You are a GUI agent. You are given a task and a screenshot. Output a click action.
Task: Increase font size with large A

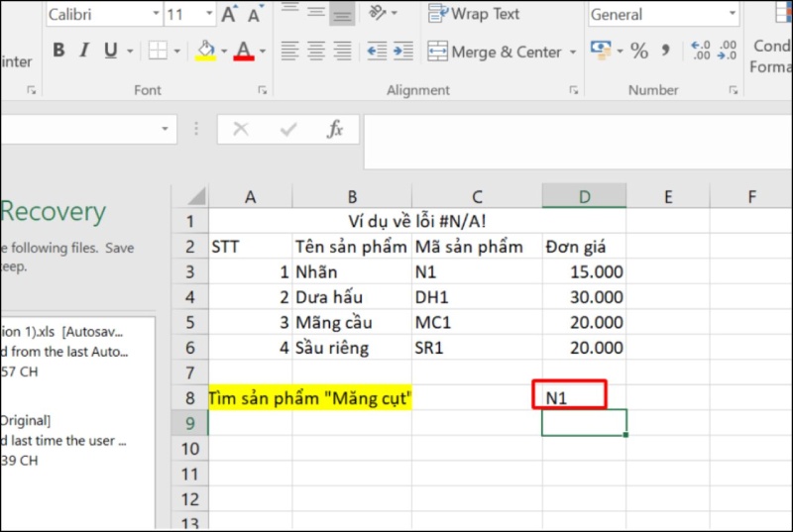(x=229, y=14)
